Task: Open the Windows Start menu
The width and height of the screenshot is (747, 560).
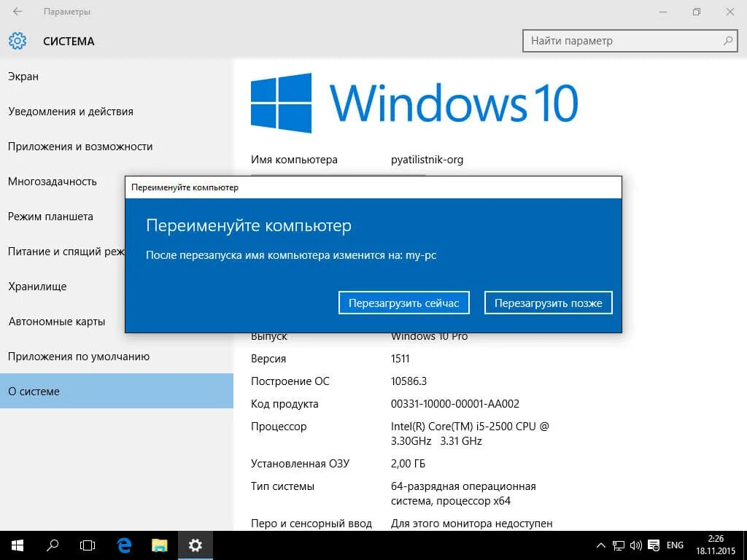Action: [18, 545]
